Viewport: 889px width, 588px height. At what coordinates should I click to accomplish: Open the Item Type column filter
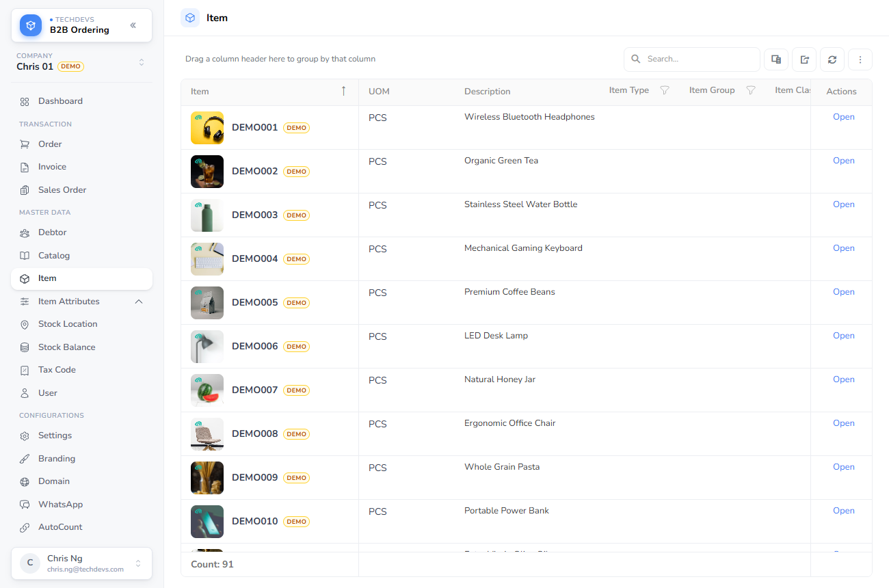tap(664, 90)
